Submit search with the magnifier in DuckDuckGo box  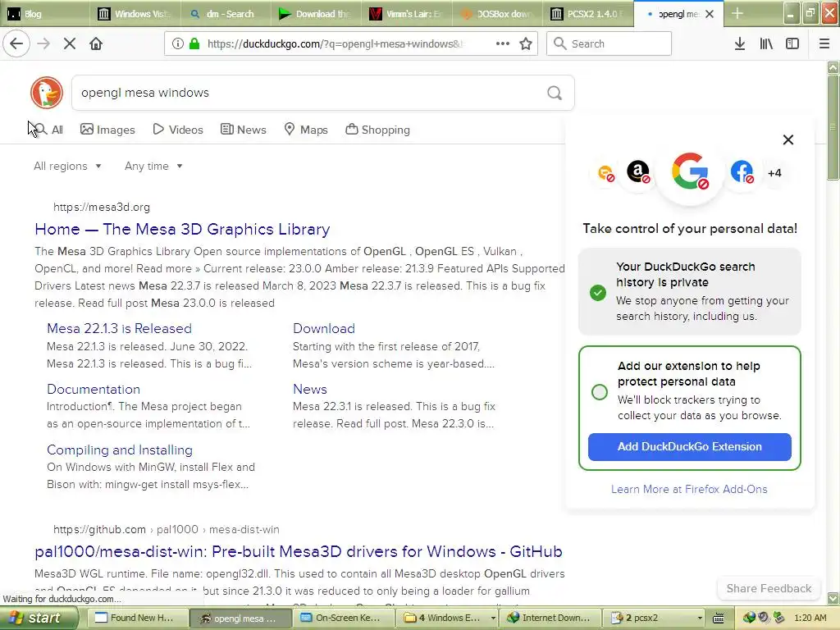click(555, 94)
